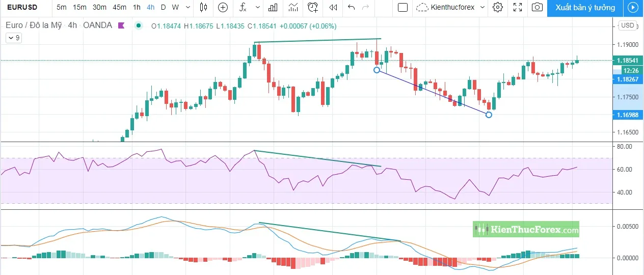The image size is (644, 275).
Task: Start bar replay with the rewind icon
Action: point(333,7)
